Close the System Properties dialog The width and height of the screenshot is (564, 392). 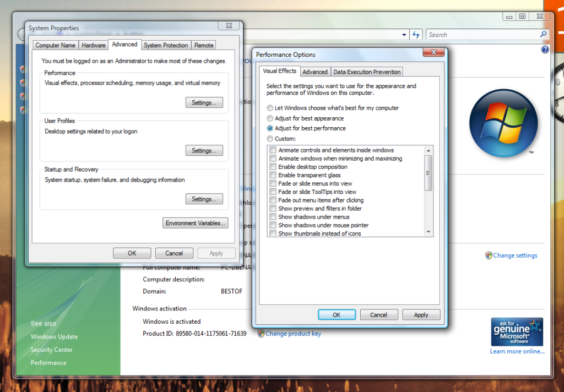pos(229,26)
